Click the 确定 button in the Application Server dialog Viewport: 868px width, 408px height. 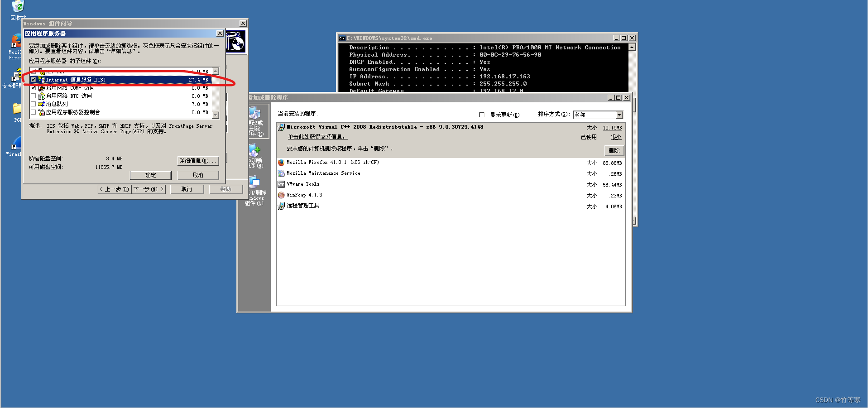click(x=151, y=175)
